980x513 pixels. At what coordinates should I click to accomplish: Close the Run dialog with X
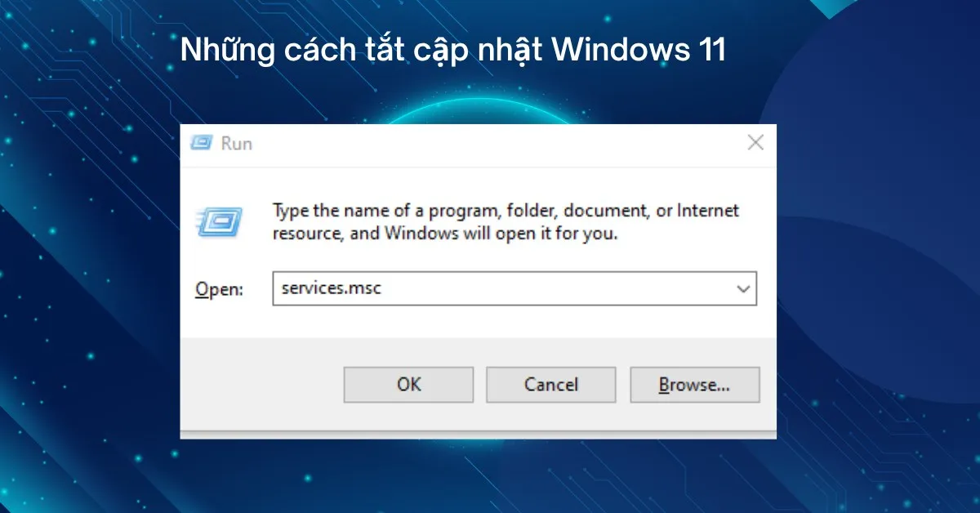coord(755,143)
